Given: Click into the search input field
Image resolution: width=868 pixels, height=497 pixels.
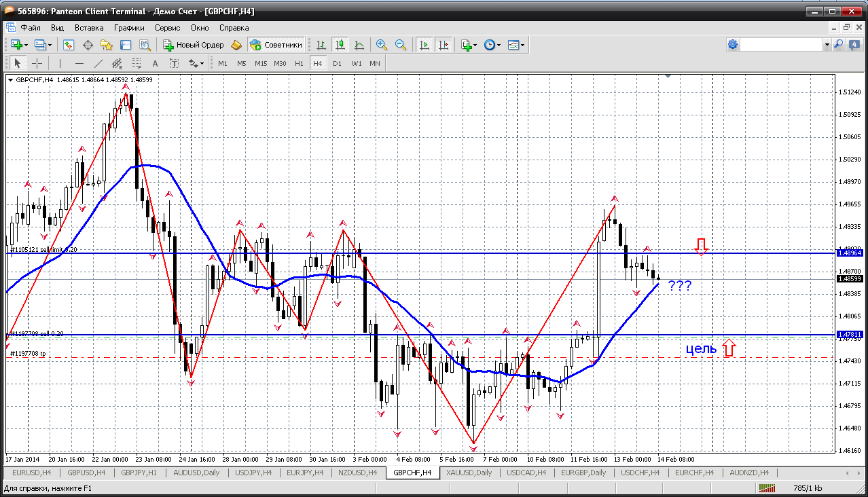Looking at the screenshot, I should coord(782,45).
